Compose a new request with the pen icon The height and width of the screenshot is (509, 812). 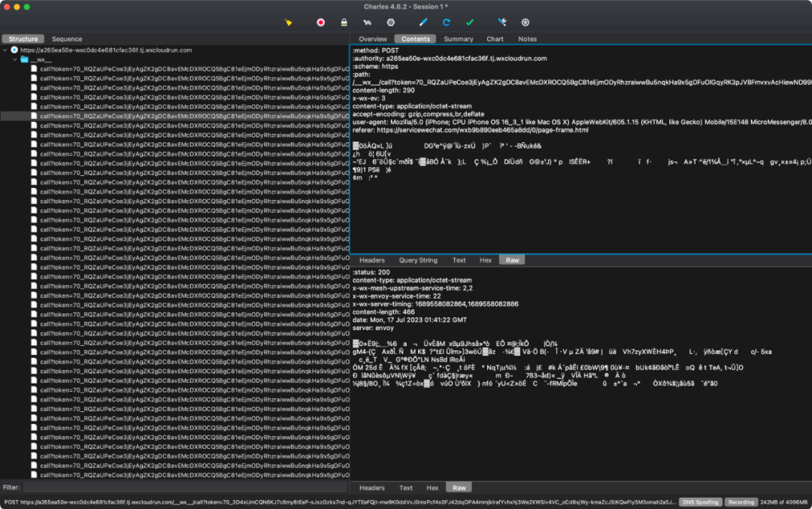pyautogui.click(x=423, y=23)
